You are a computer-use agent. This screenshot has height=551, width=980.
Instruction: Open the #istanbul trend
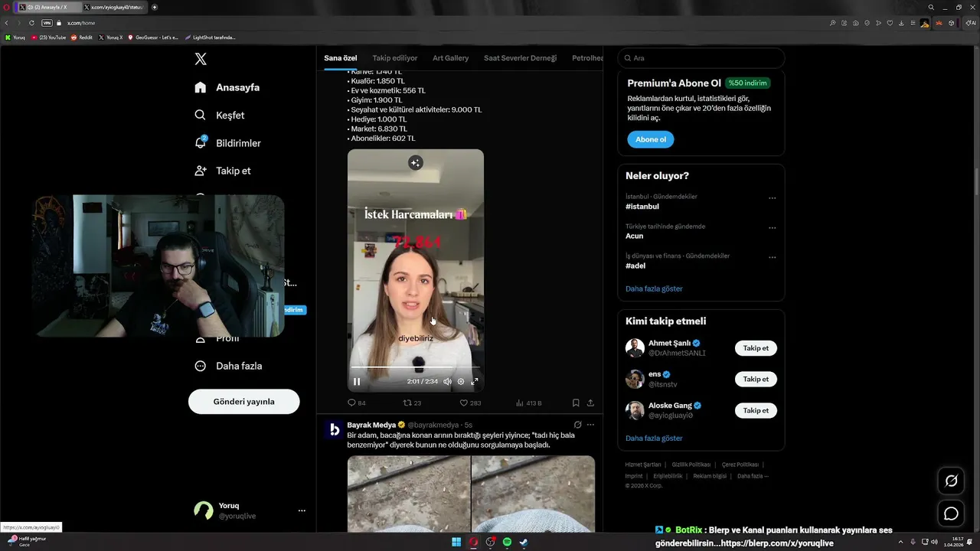642,207
